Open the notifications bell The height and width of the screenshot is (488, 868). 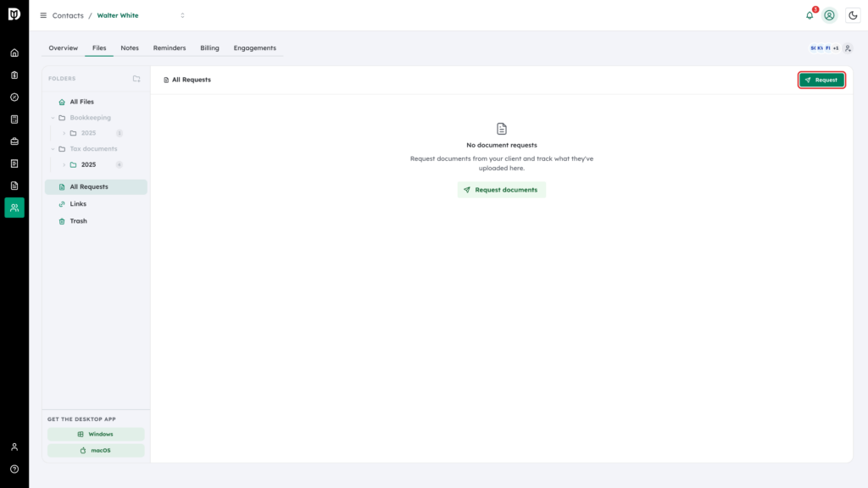[810, 15]
